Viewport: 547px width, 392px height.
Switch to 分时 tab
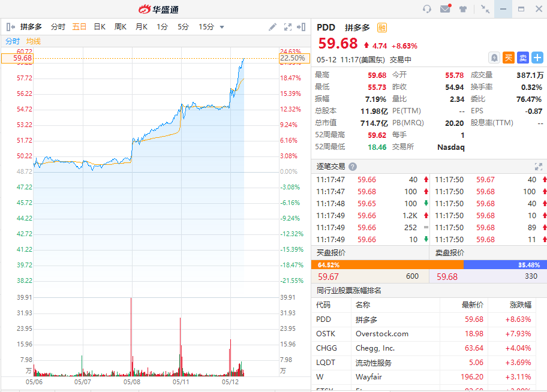coord(58,27)
